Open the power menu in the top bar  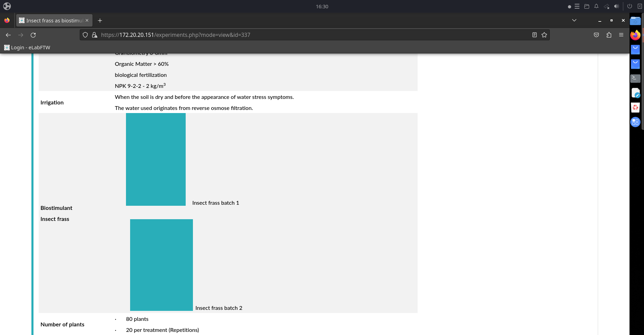click(630, 6)
